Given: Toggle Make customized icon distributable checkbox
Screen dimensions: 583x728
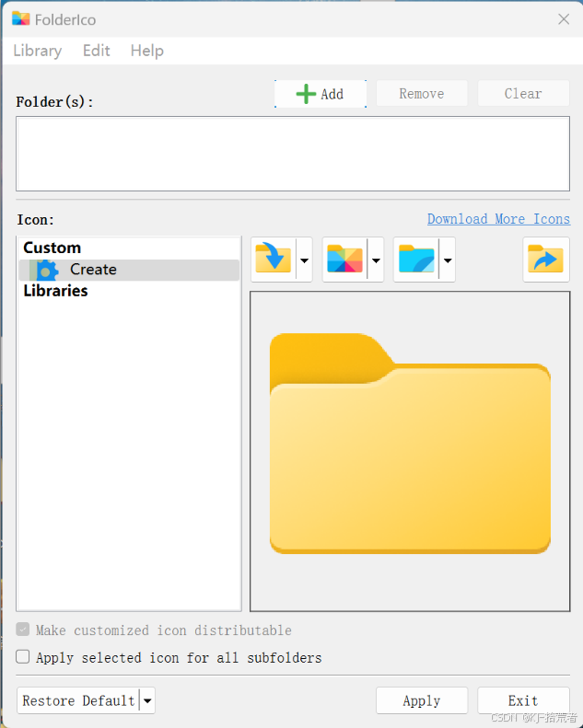Looking at the screenshot, I should (x=23, y=630).
